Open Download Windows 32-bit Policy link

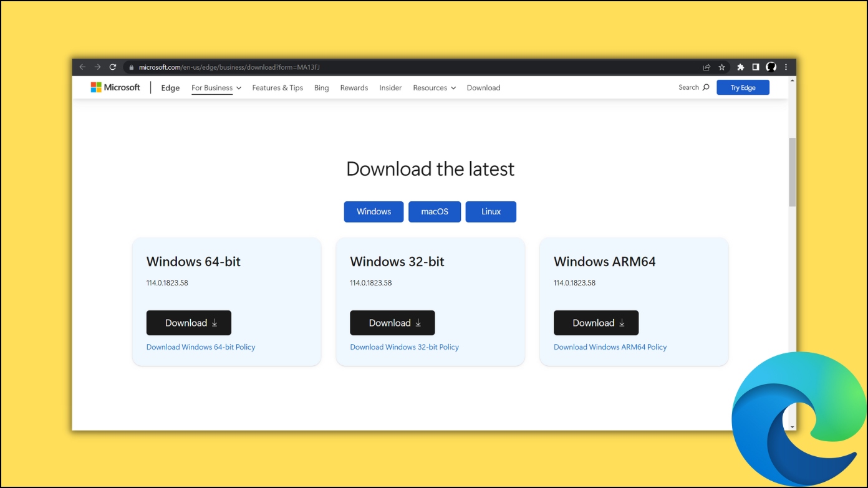[404, 347]
